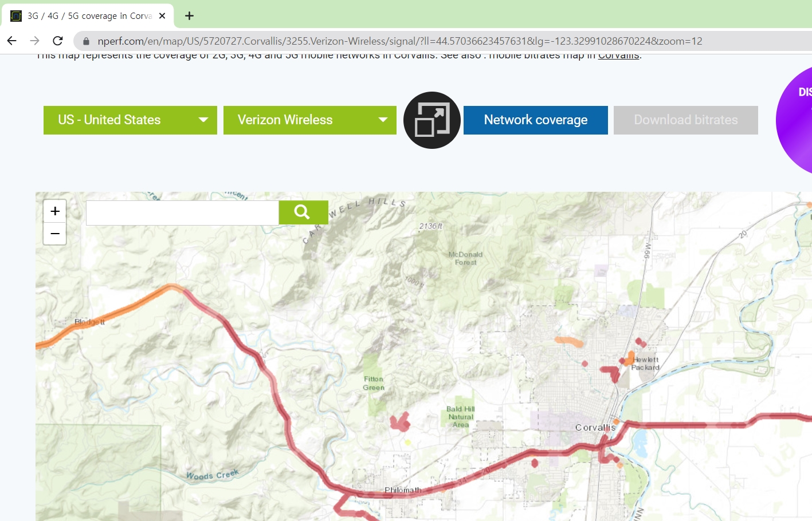Open the Corvallis bitrates link
Image resolution: width=812 pixels, height=521 pixels.
(618, 56)
